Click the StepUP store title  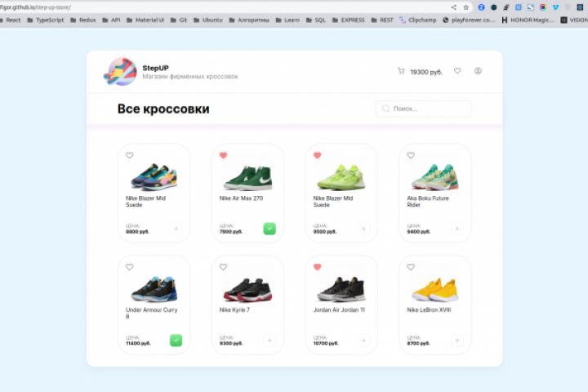pos(156,68)
